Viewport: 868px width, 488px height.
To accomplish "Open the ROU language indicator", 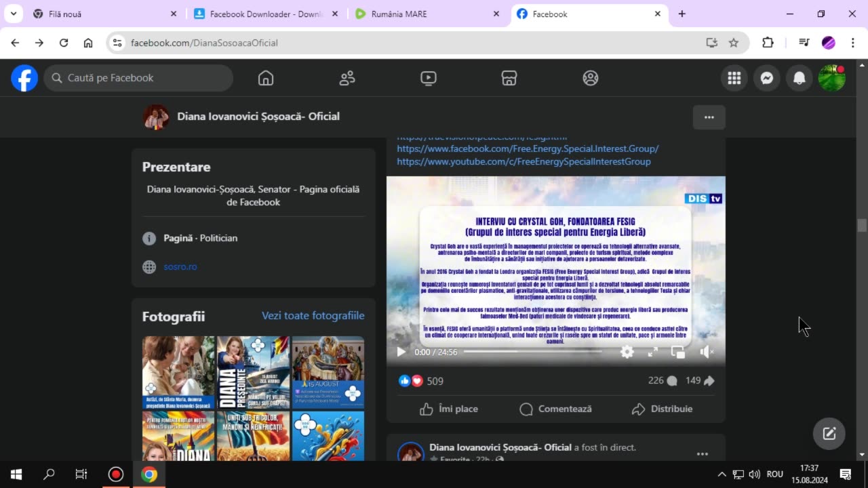I will pyautogui.click(x=775, y=474).
